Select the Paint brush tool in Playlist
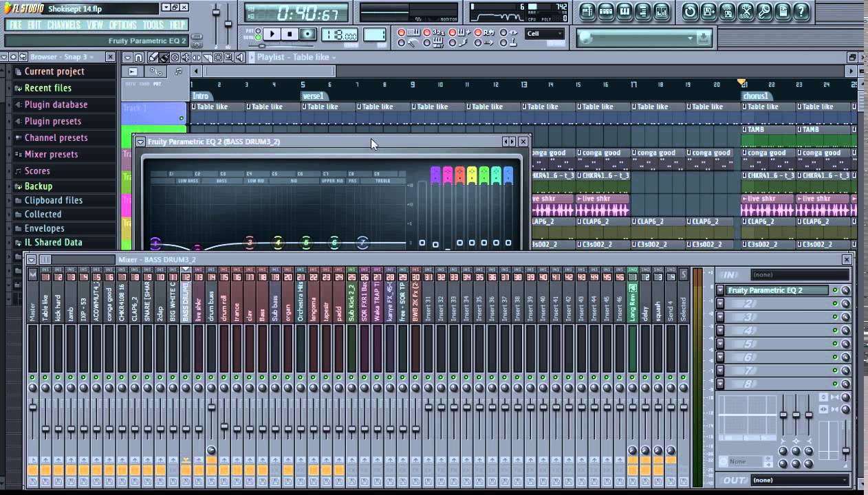The image size is (868, 495). [164, 57]
